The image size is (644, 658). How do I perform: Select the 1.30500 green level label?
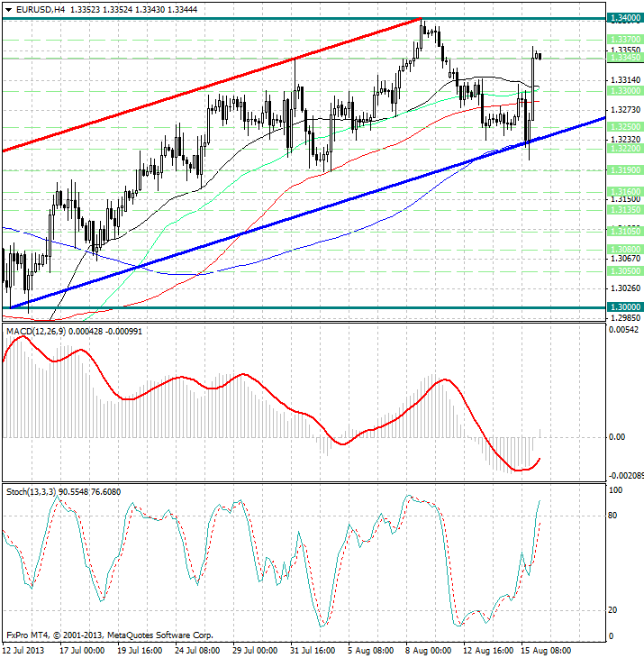click(x=625, y=271)
